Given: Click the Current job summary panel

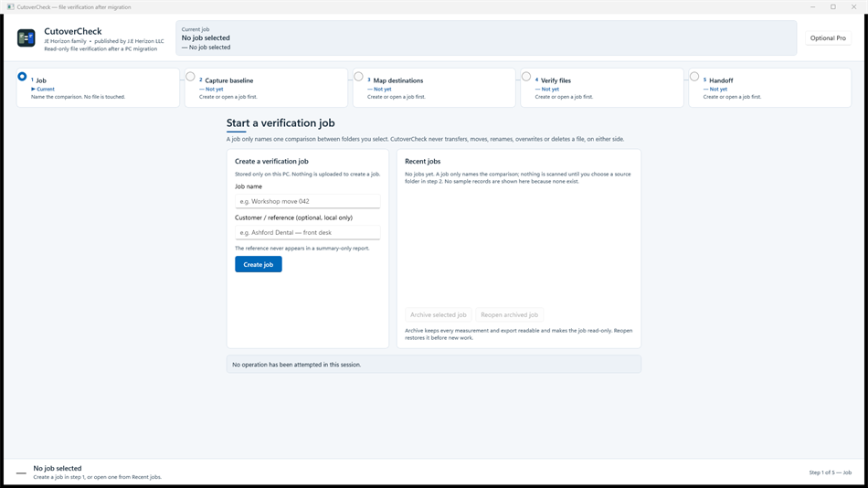Looking at the screenshot, I should [x=487, y=38].
